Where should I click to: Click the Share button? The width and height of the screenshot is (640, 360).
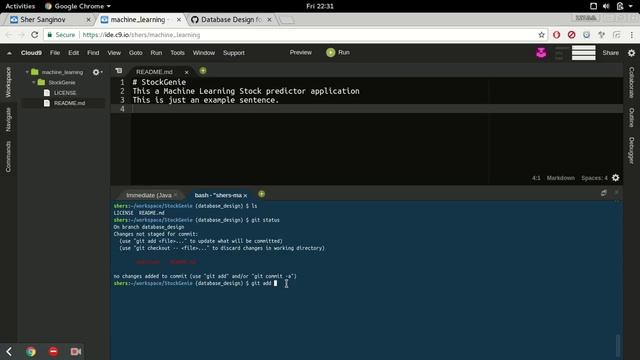(611, 53)
